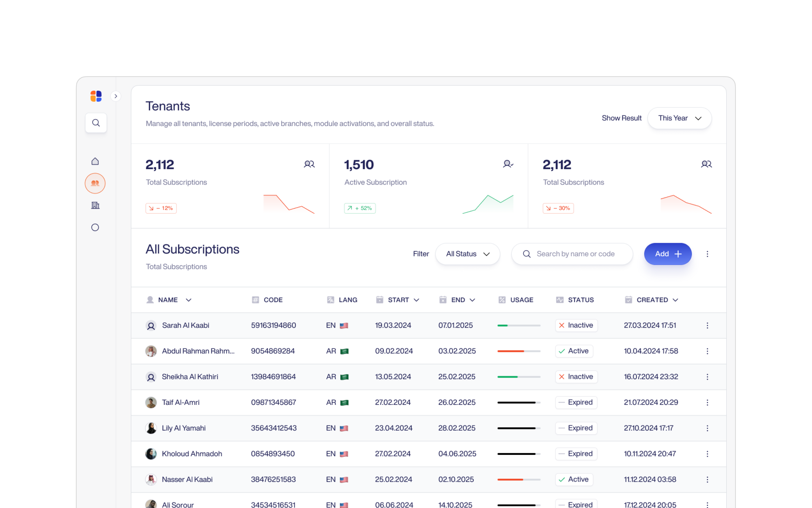Click Kholoud Ahmadoh's profile photo
The height and width of the screenshot is (508, 812).
point(151,454)
